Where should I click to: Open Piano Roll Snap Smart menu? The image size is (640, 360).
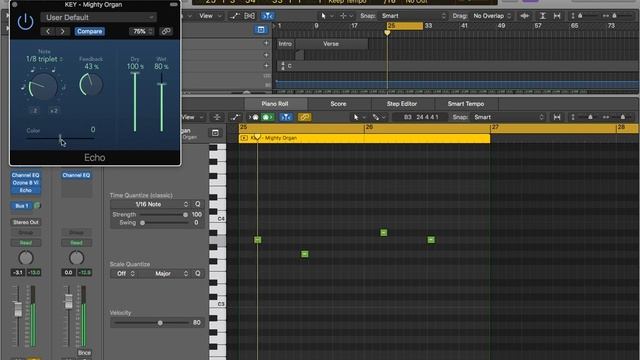point(509,117)
